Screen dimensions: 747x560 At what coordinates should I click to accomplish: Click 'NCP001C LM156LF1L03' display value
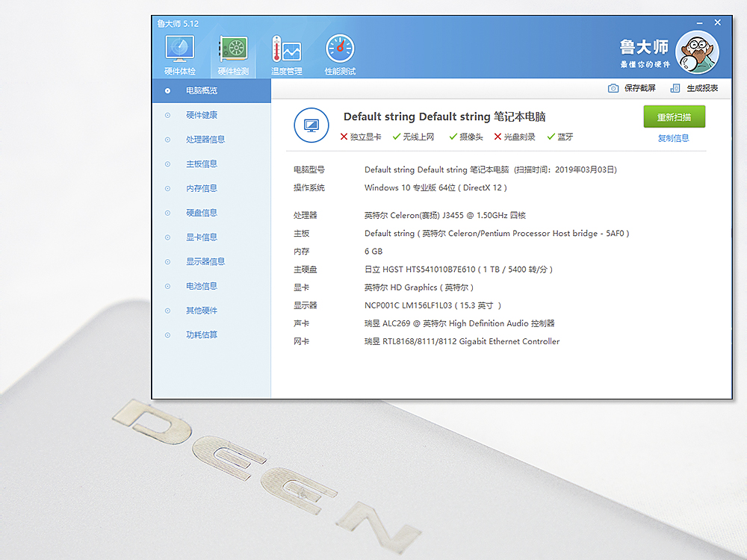click(x=409, y=305)
